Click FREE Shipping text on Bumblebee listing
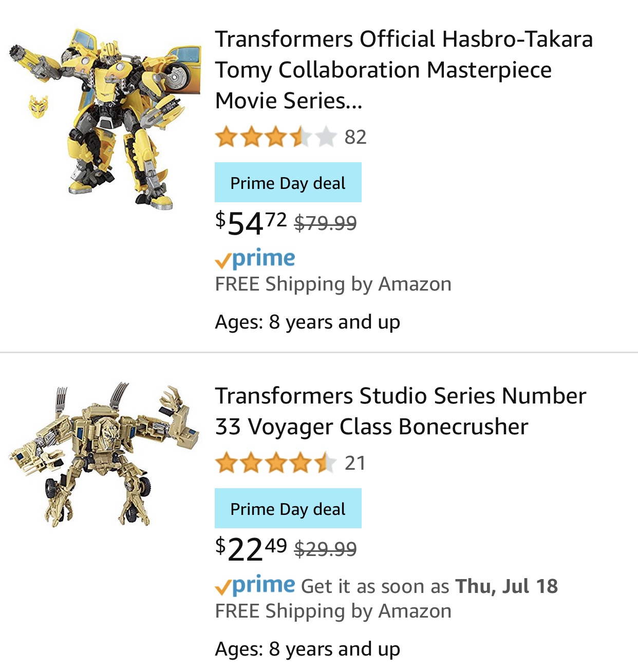Screen dimensions: 638x672 pyautogui.click(x=333, y=284)
